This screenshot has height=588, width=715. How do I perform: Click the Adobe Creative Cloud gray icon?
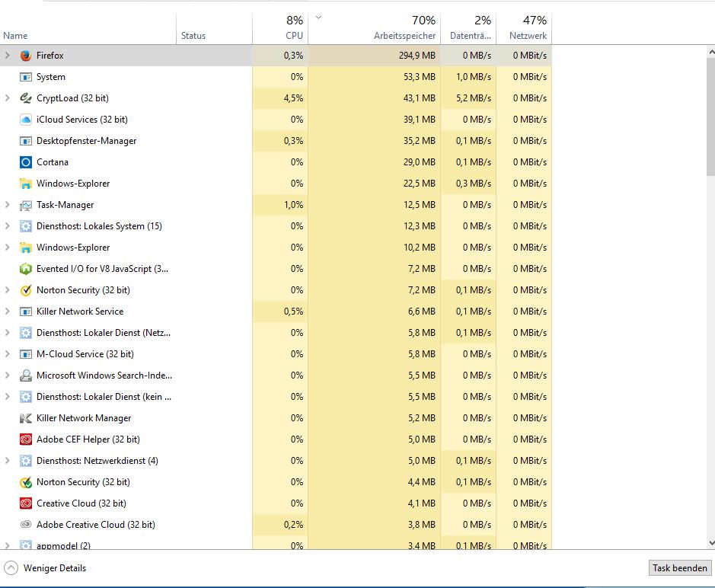pyautogui.click(x=26, y=525)
